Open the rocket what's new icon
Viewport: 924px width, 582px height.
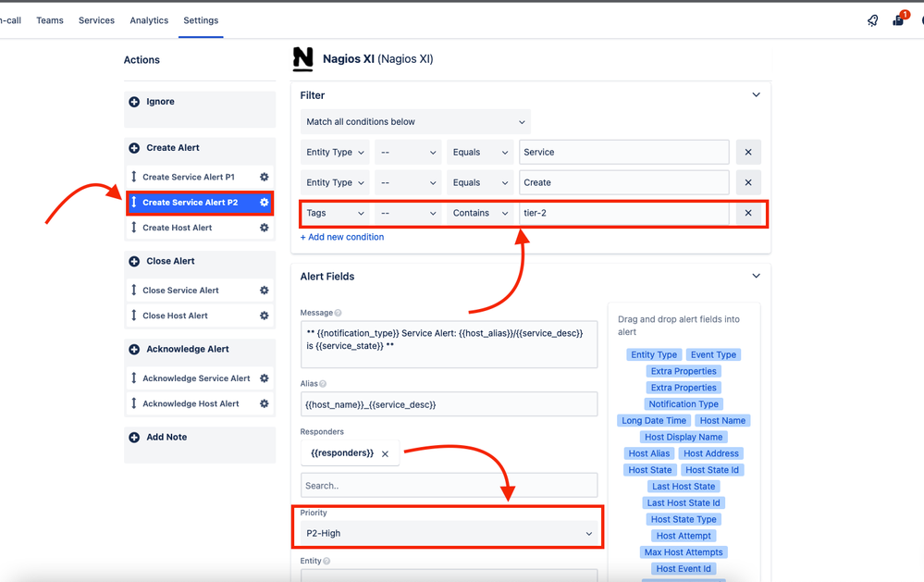pyautogui.click(x=873, y=20)
